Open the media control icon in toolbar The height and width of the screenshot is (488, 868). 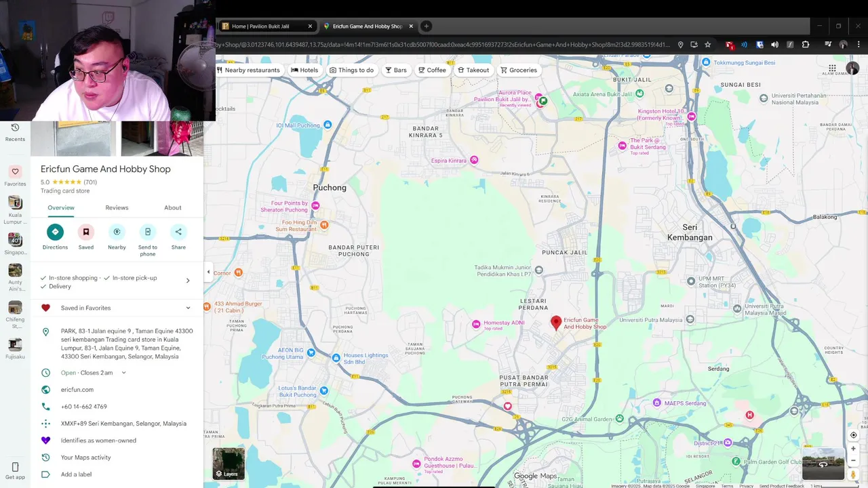(x=828, y=45)
